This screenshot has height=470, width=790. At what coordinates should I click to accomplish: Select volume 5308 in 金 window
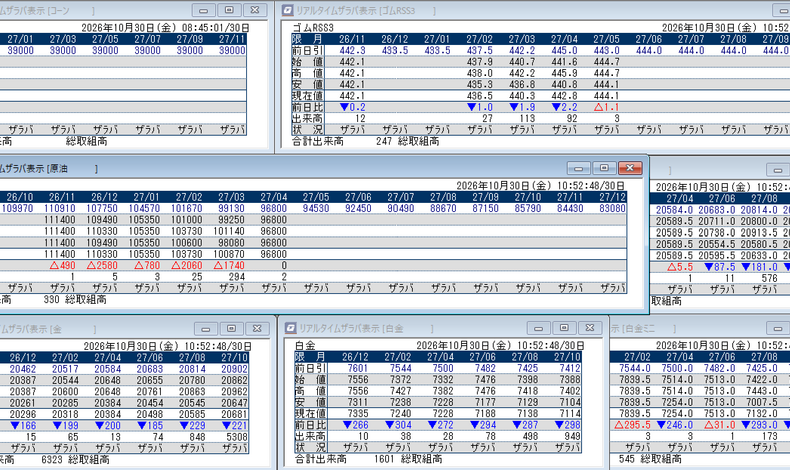[x=237, y=437]
